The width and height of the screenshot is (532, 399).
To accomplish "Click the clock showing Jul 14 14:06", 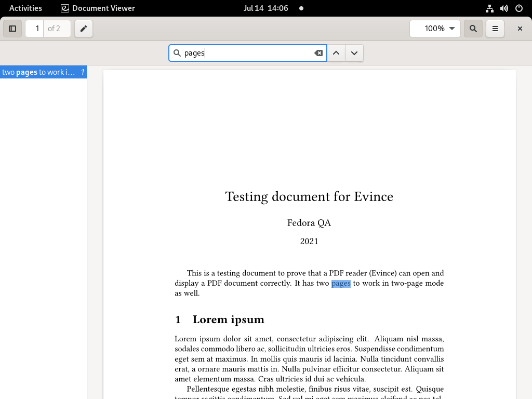I will (x=265, y=8).
